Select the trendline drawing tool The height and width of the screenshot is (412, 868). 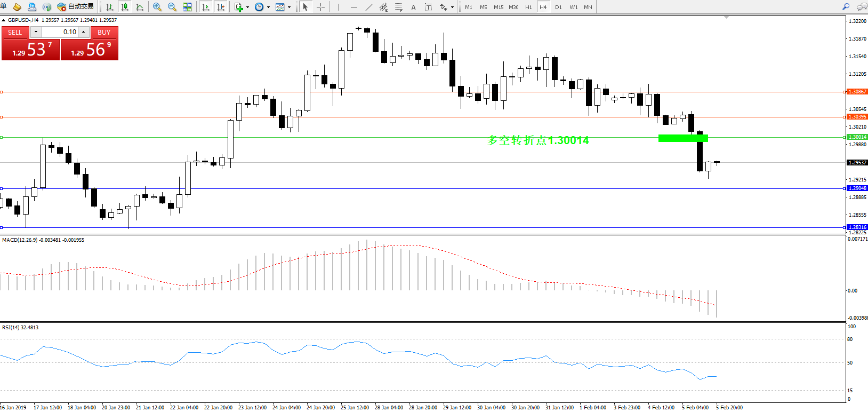tap(369, 7)
